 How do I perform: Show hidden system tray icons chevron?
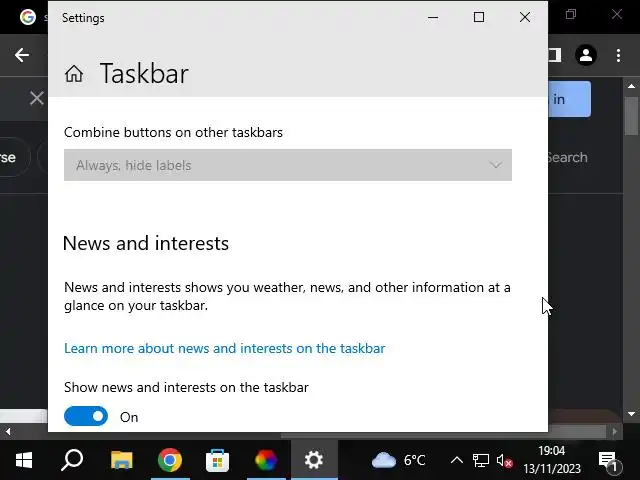(x=457, y=460)
